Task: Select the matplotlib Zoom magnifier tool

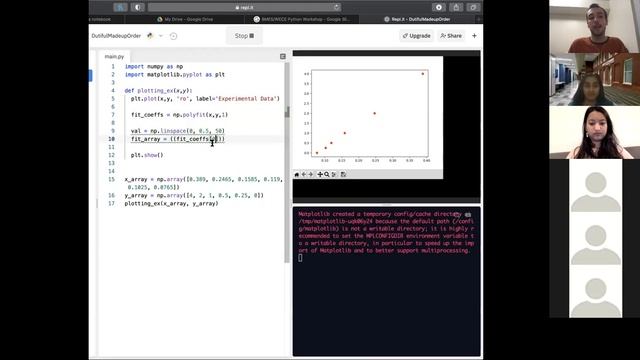Action: (x=327, y=174)
